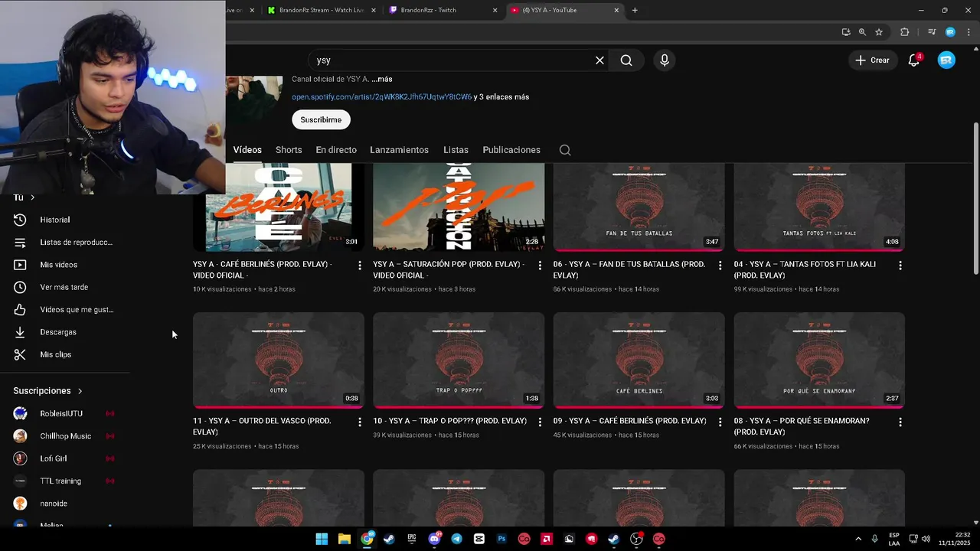Open the Listas tab
Screen dimensions: 980x551
tap(456, 150)
